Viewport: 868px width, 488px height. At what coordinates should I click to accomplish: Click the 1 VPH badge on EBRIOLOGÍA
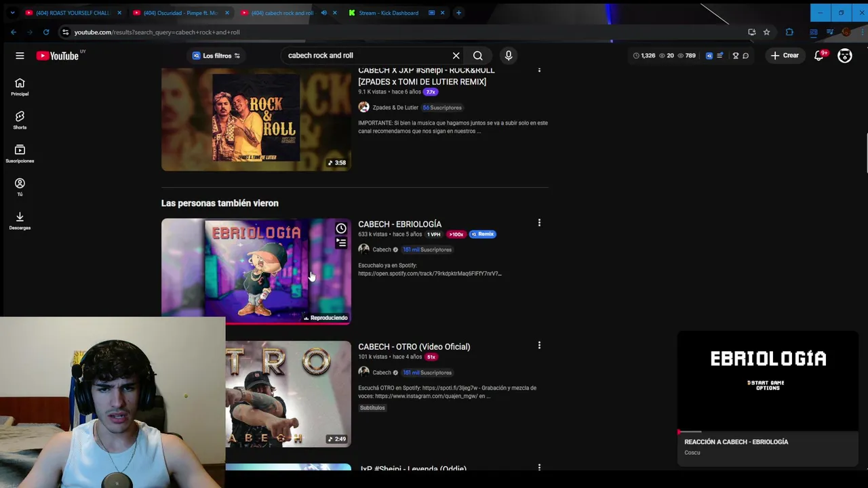click(x=433, y=235)
